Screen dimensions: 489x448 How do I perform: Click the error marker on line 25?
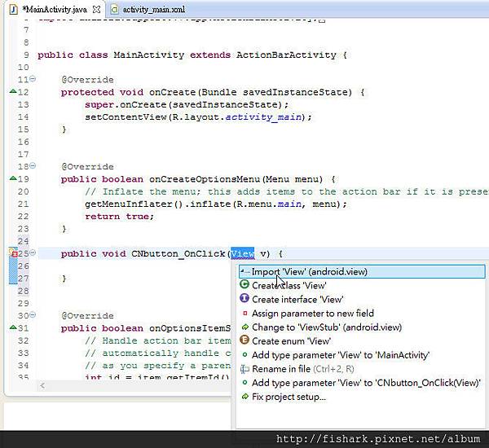[14, 254]
